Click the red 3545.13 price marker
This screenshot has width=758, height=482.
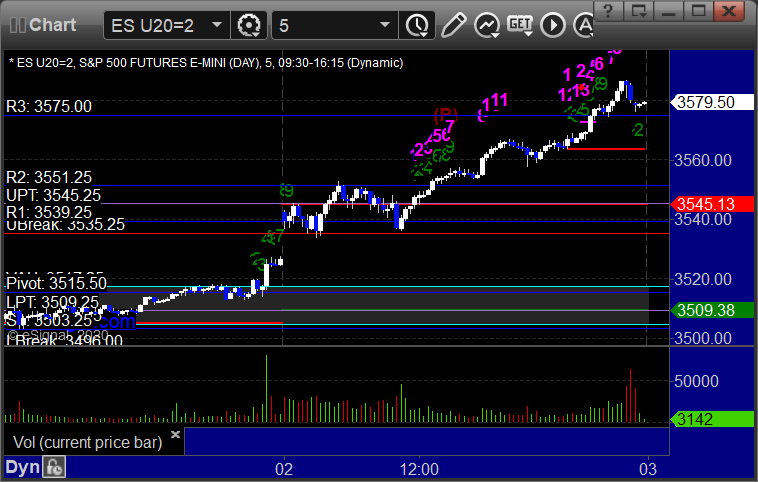pyautogui.click(x=712, y=204)
